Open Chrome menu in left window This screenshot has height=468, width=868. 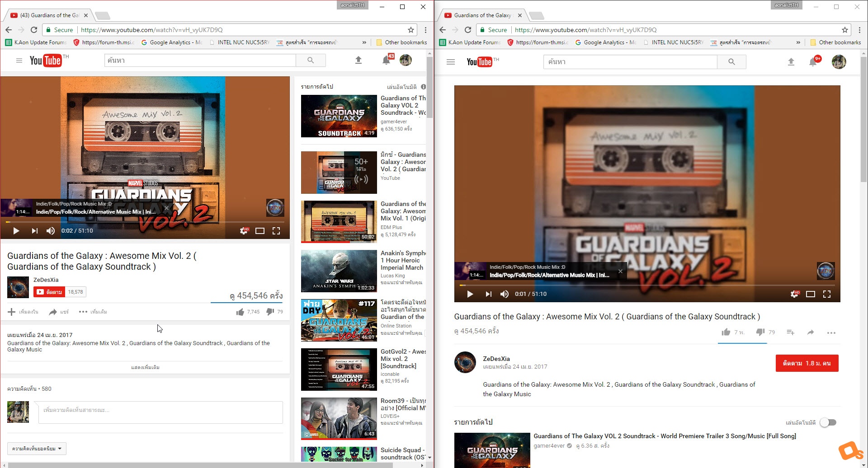click(425, 30)
